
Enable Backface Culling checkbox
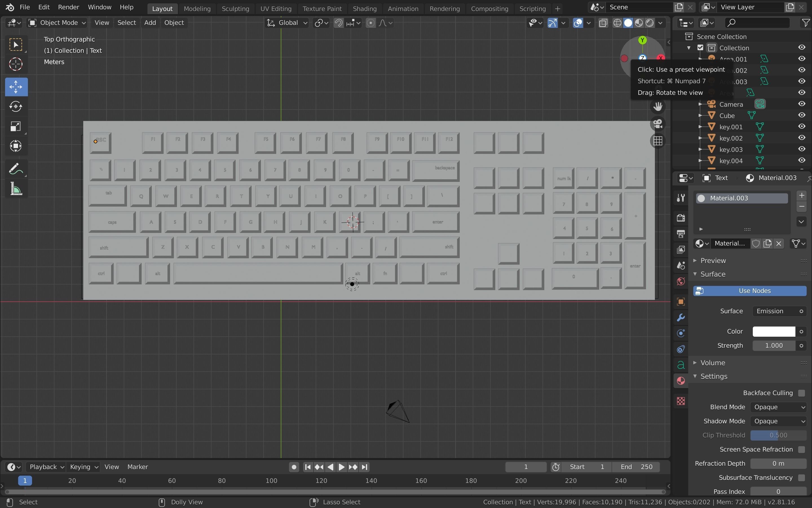[x=801, y=393]
